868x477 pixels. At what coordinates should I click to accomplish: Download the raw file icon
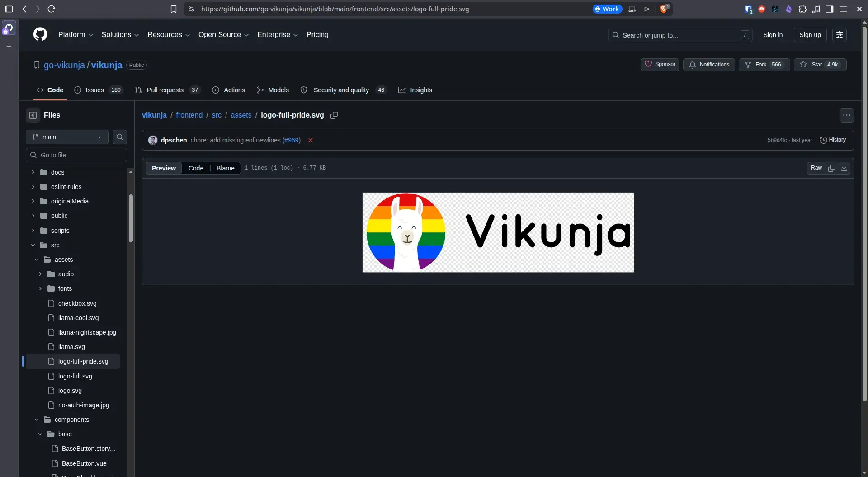pyautogui.click(x=844, y=168)
